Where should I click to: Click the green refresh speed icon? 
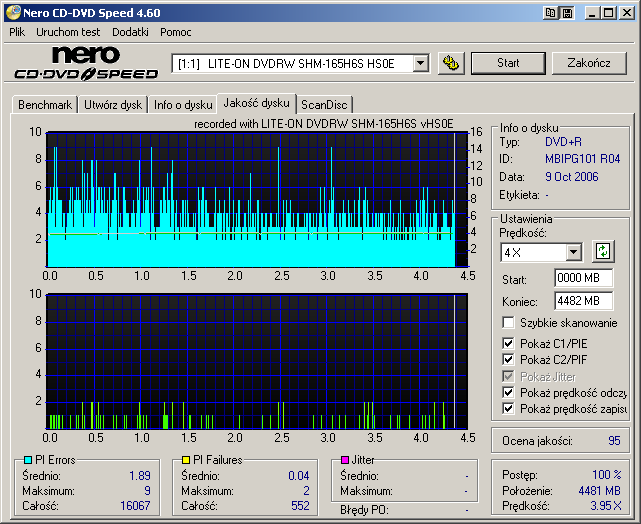[603, 251]
